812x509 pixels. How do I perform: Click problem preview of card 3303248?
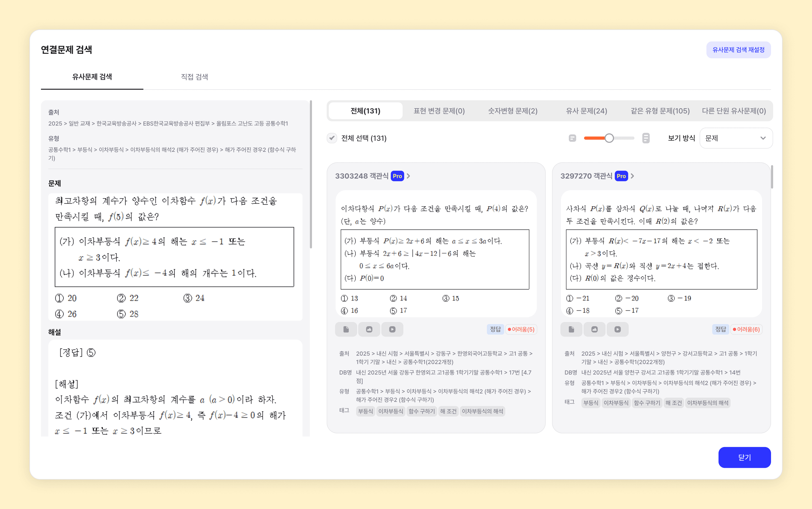tap(436, 254)
